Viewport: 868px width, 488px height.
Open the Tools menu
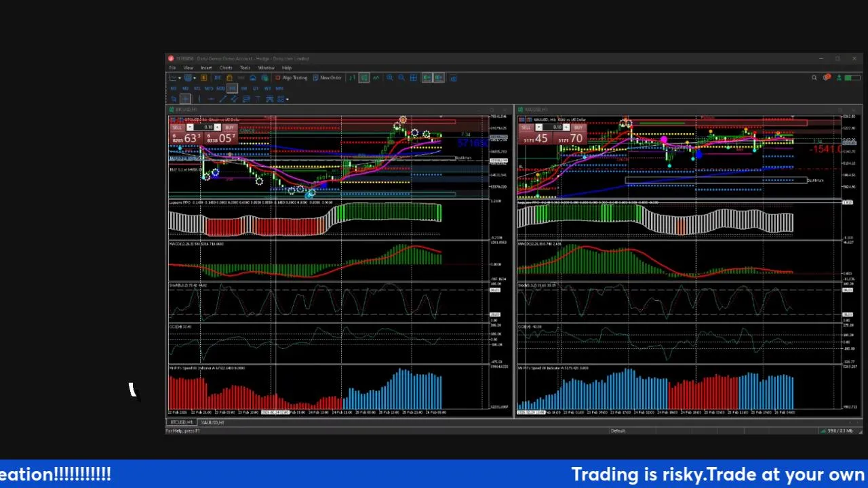(x=245, y=68)
